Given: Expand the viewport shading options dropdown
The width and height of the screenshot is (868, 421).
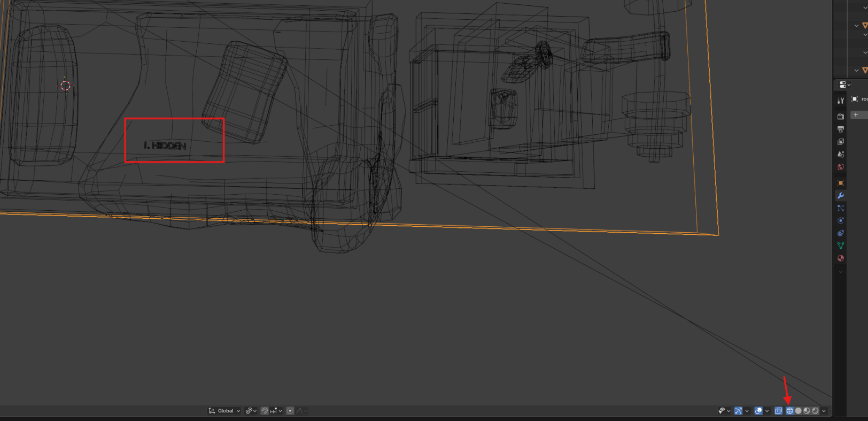Looking at the screenshot, I should 824,411.
